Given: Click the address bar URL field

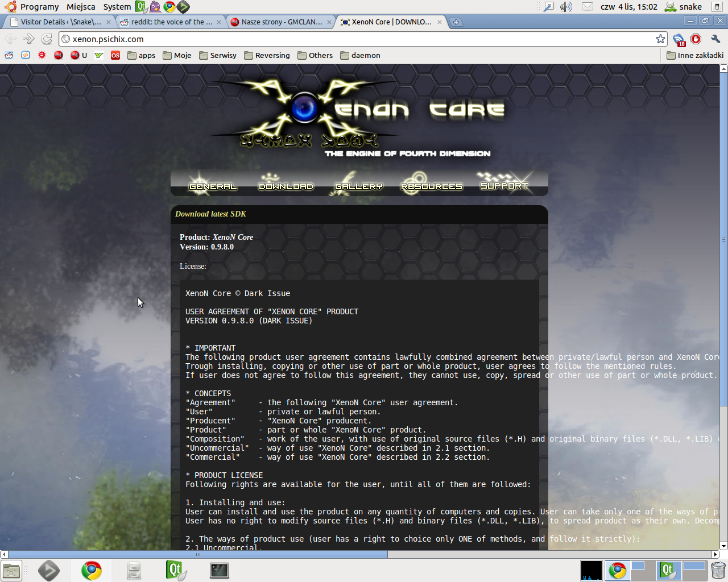Looking at the screenshot, I should (x=358, y=39).
